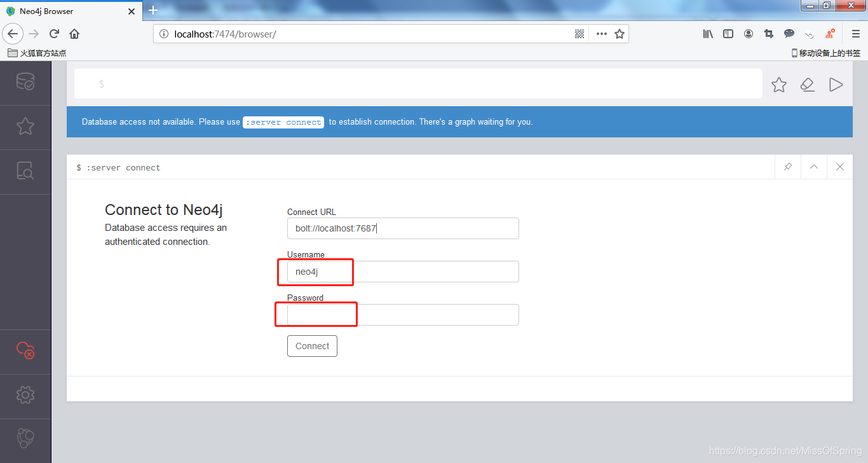This screenshot has height=463, width=868.
Task: Open the account profile toolbar icon
Action: pos(749,34)
